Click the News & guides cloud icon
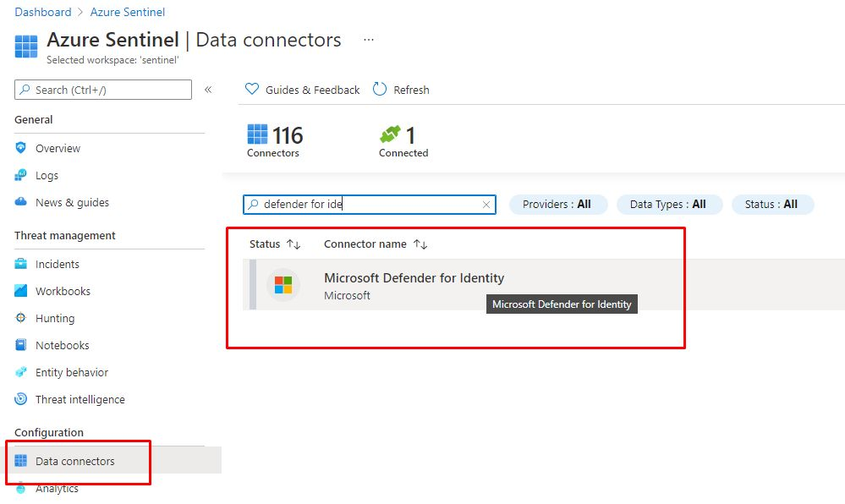Screen dimensions: 845x504 (x=21, y=202)
